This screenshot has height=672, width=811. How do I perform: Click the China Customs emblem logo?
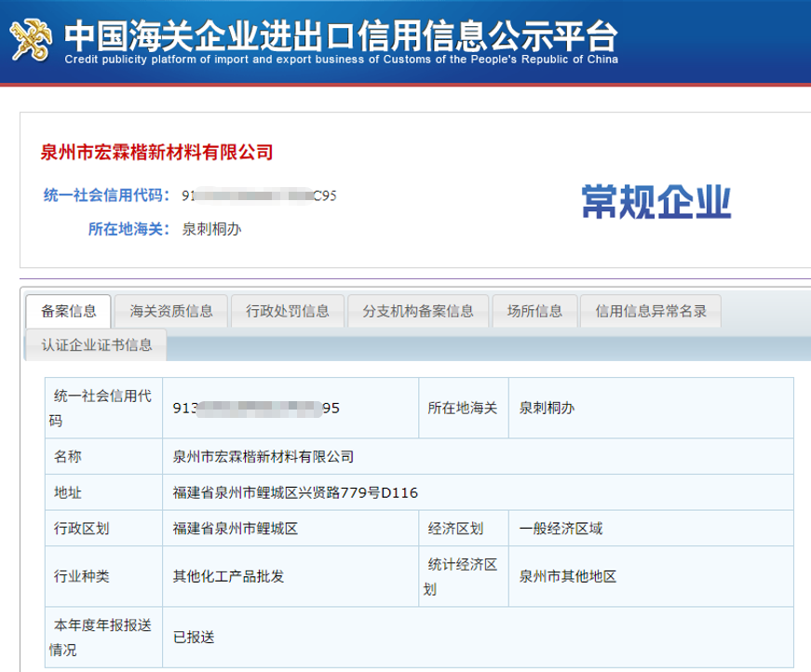[x=31, y=40]
